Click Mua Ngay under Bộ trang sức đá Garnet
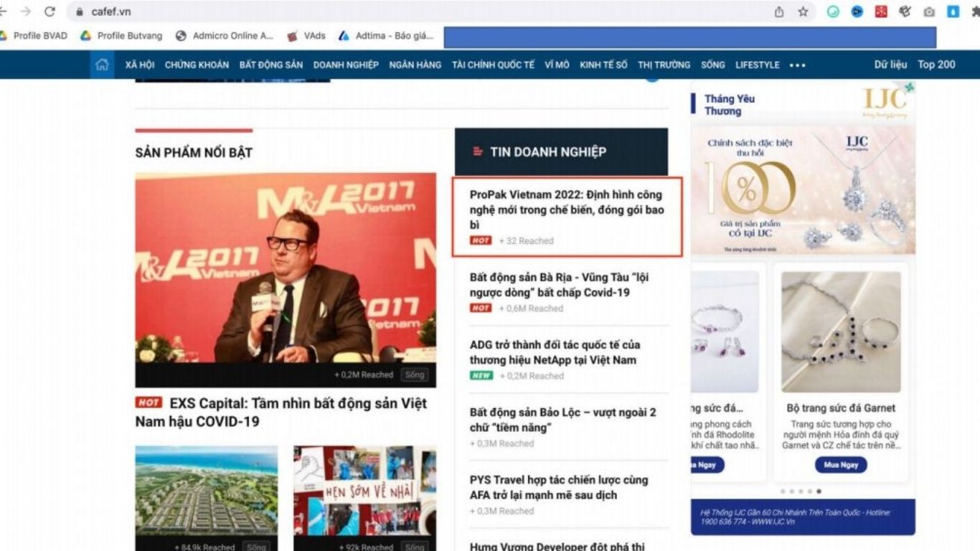980x551 pixels. (x=841, y=465)
